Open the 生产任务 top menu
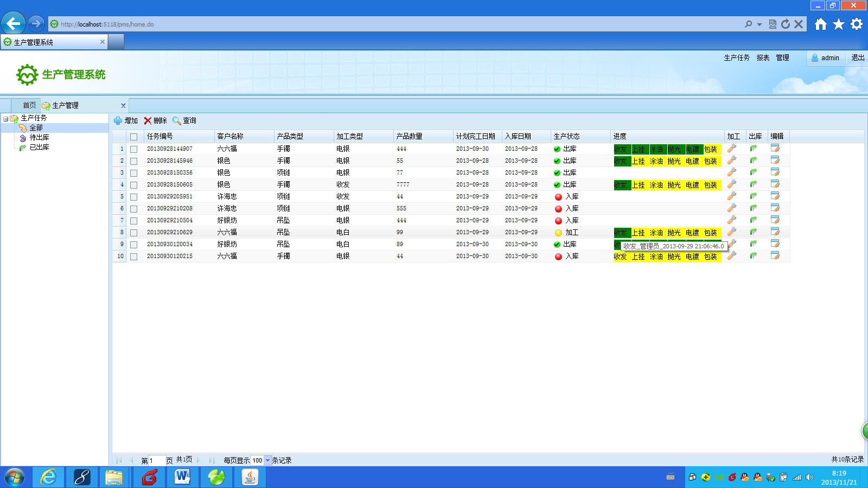868x488 pixels. (x=737, y=57)
